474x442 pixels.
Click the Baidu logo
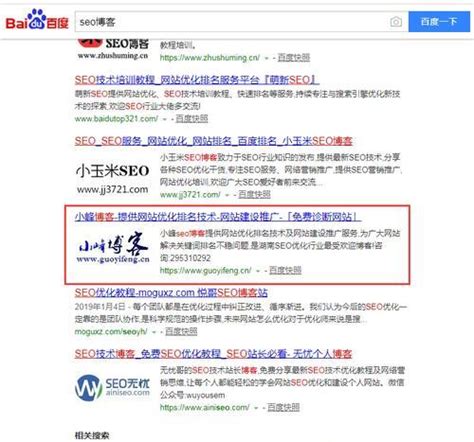[x=37, y=20]
